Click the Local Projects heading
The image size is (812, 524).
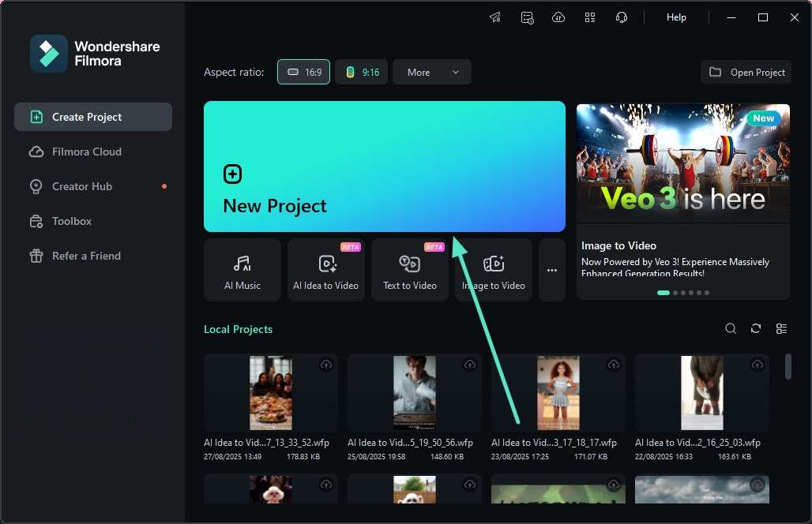(239, 330)
